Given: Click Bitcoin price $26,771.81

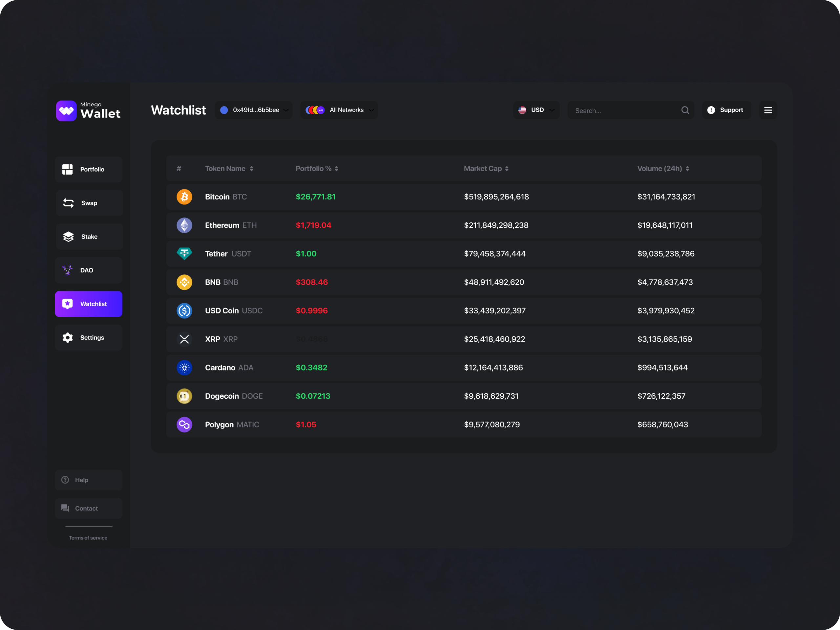Looking at the screenshot, I should pyautogui.click(x=316, y=197).
